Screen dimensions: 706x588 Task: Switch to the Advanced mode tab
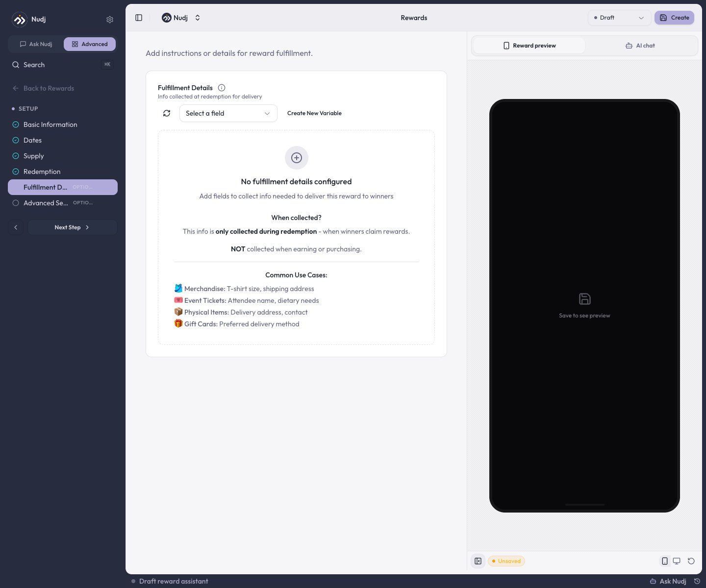pos(90,44)
